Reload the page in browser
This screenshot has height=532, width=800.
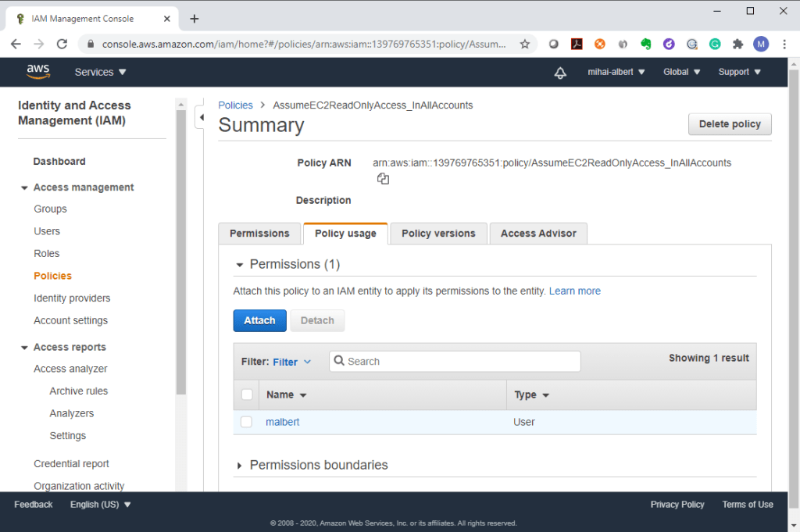pyautogui.click(x=62, y=45)
